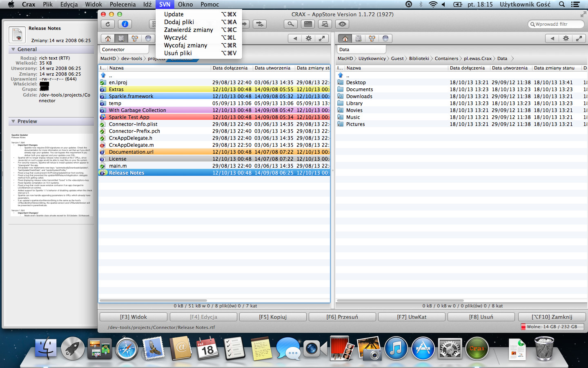Open the Polecenia menu
The height and width of the screenshot is (368, 588).
point(122,4)
